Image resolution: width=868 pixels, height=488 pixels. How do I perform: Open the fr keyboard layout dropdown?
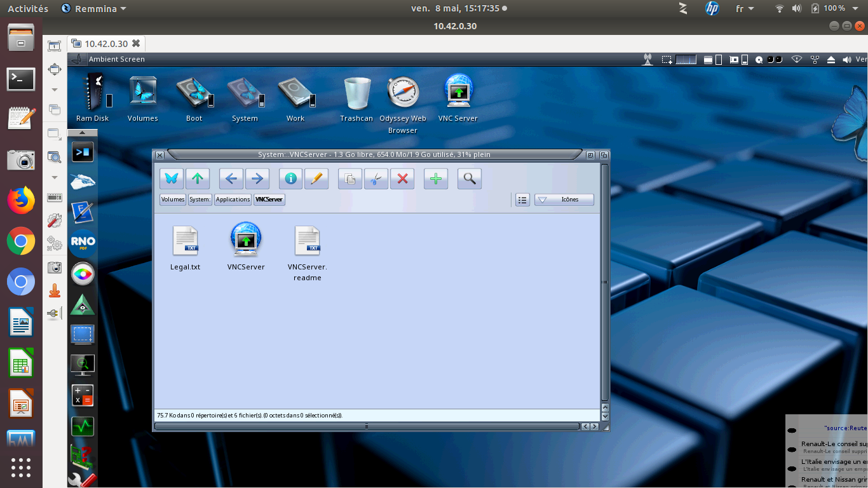[745, 8]
